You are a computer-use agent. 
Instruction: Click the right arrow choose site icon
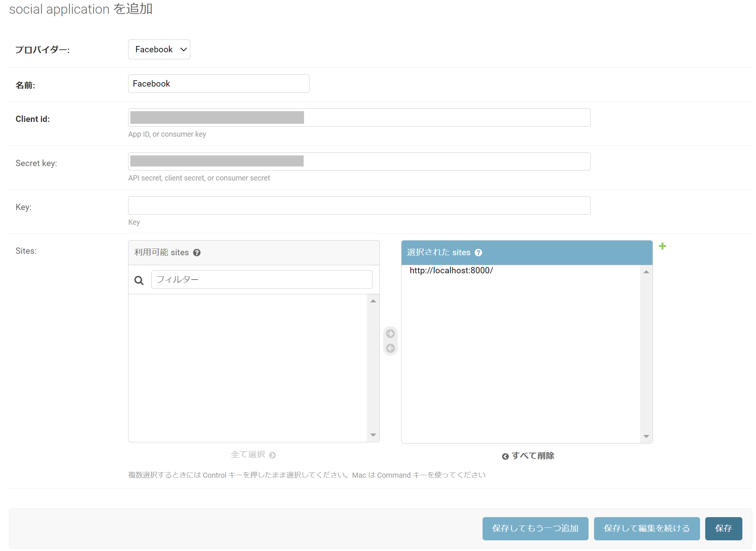pos(390,334)
